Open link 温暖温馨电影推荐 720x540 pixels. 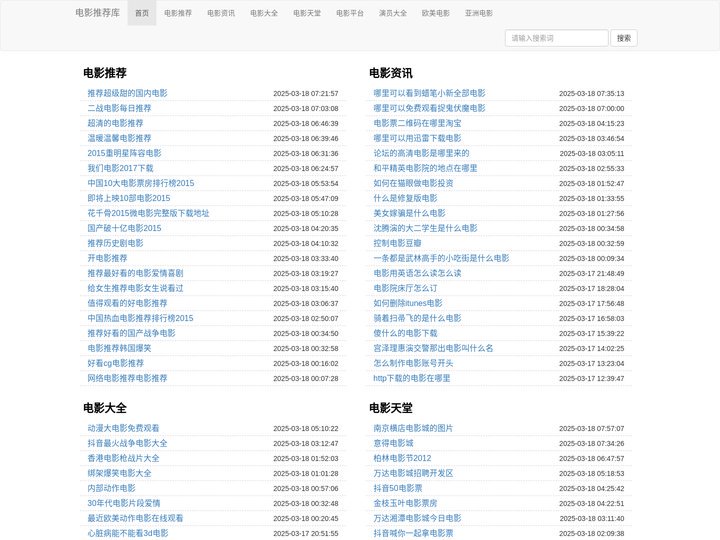119,138
